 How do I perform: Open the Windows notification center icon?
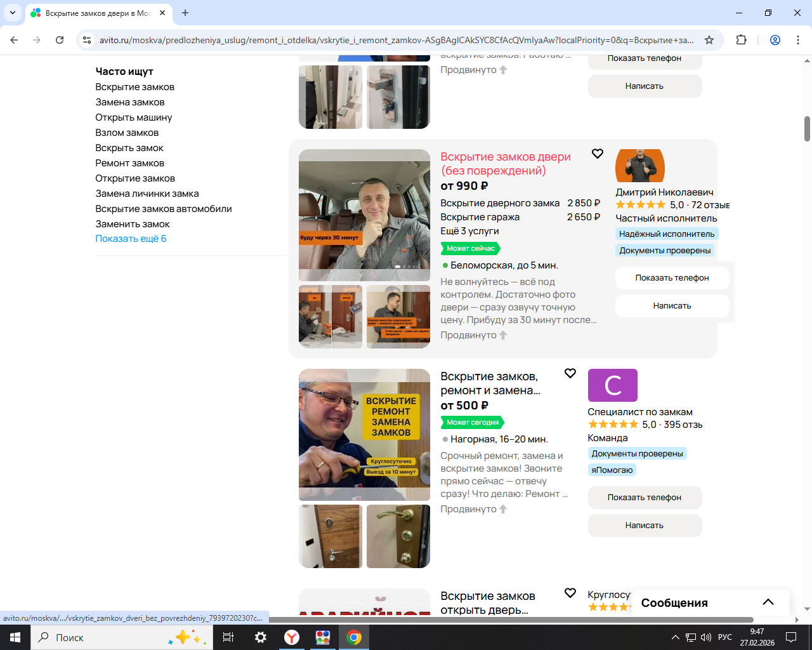click(x=791, y=637)
